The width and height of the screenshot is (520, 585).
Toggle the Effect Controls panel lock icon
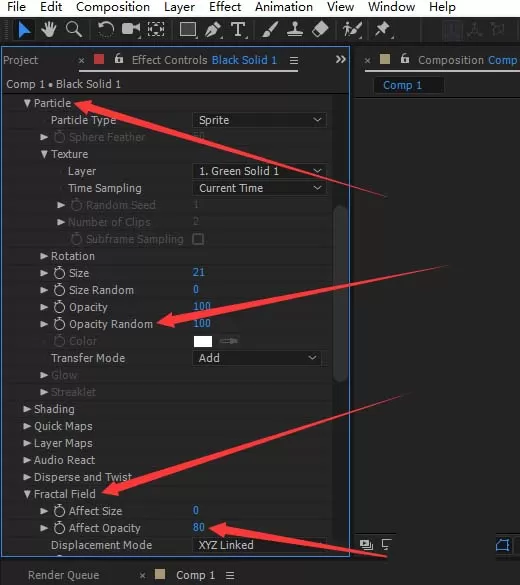(119, 59)
